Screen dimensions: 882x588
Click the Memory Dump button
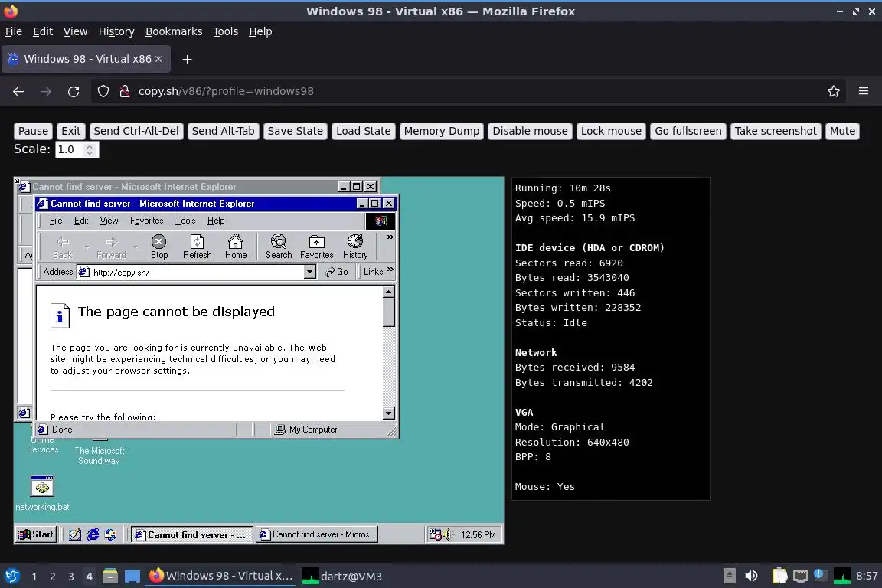pos(442,131)
